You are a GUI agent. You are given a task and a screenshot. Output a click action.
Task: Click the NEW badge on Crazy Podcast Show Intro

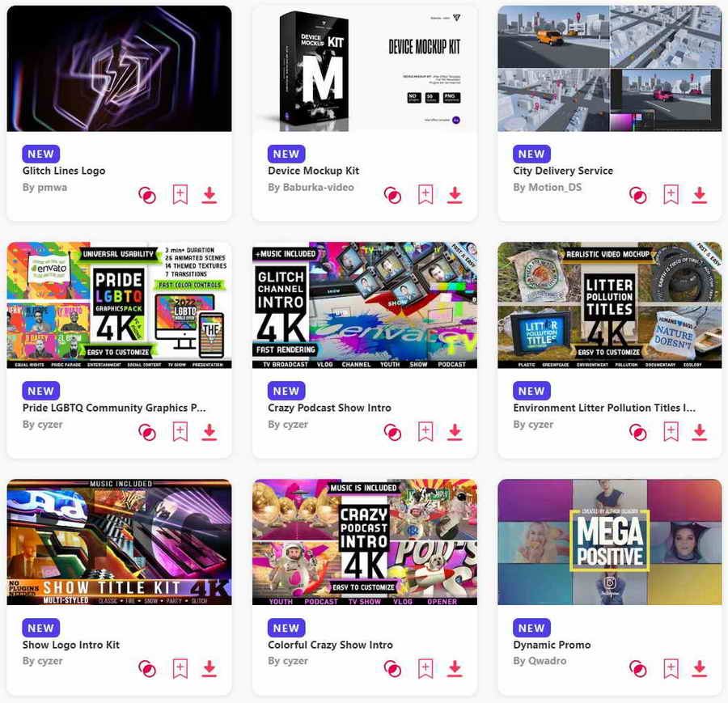(286, 391)
